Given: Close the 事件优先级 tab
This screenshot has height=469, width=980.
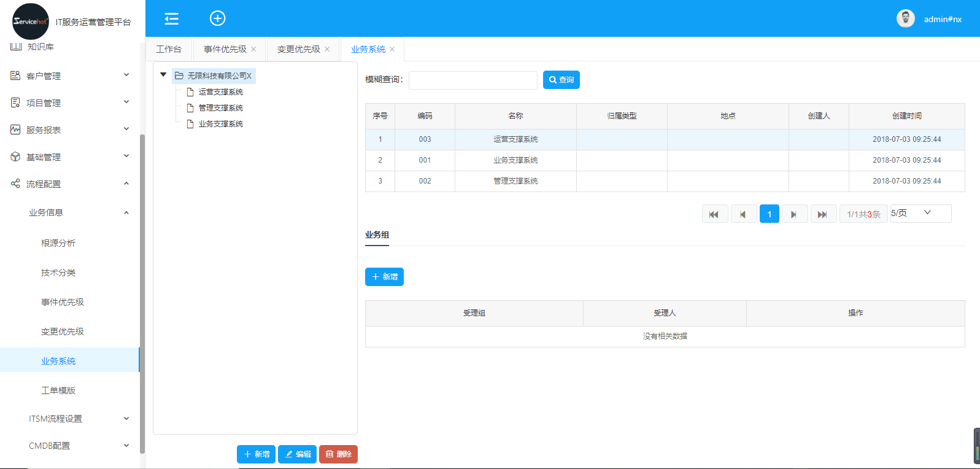Looking at the screenshot, I should [x=253, y=49].
